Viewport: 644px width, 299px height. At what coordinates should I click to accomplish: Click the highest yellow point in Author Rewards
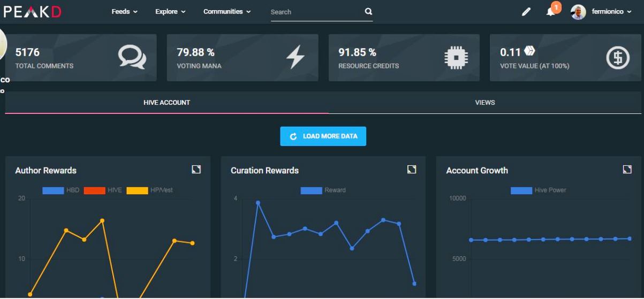pos(102,220)
